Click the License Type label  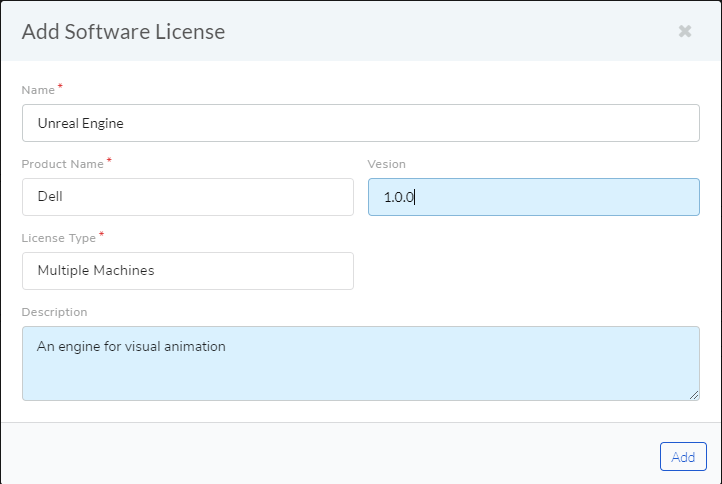tap(59, 238)
